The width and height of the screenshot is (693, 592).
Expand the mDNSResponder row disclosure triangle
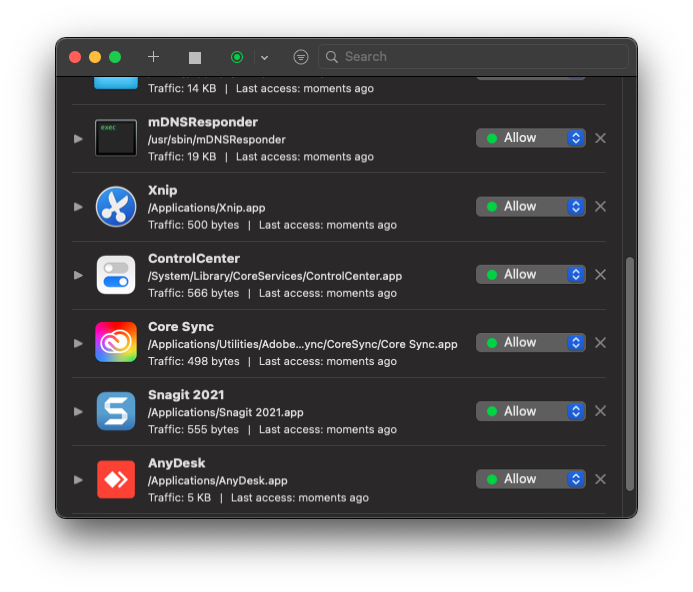point(78,138)
